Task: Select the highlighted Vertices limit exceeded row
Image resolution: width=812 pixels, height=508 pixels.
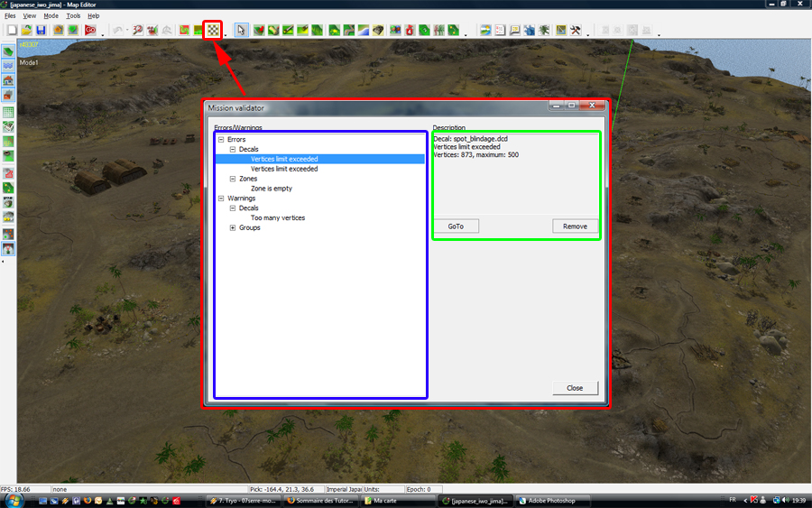Action: tap(320, 159)
